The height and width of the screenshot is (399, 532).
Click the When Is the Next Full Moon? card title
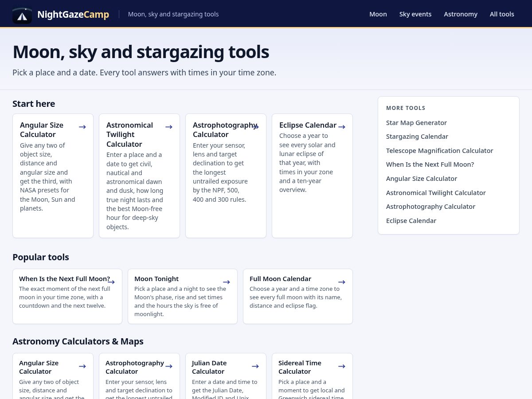tap(64, 279)
